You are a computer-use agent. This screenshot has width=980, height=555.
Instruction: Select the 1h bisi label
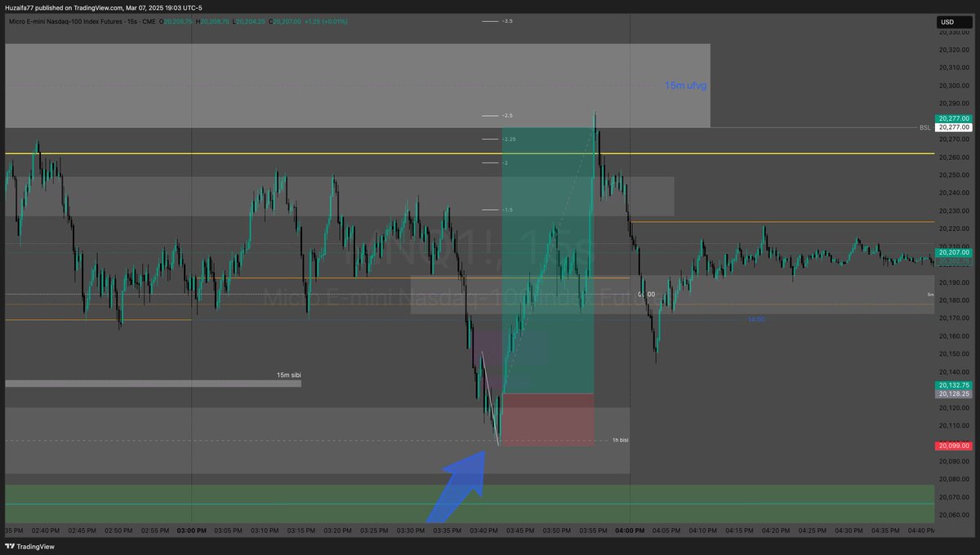click(621, 440)
